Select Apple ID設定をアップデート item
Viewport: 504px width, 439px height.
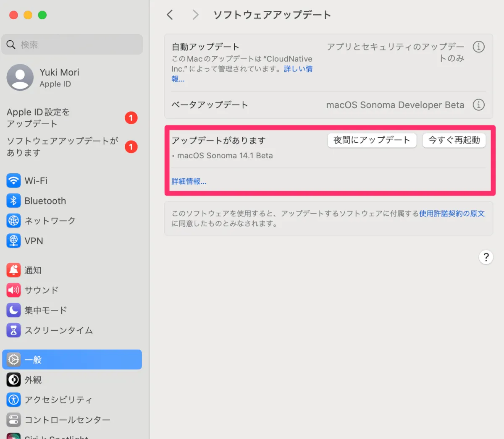click(x=72, y=118)
